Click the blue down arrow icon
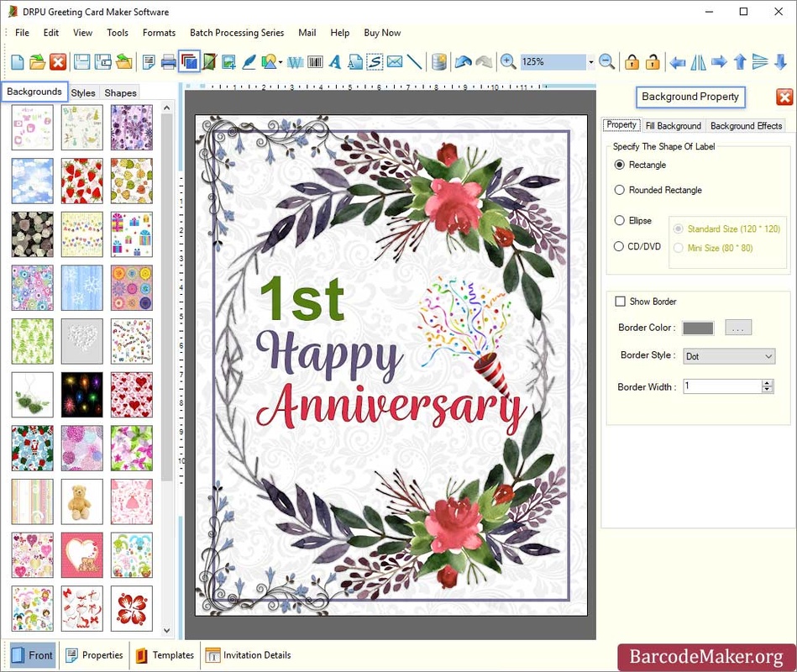The width and height of the screenshot is (797, 672). [x=780, y=62]
